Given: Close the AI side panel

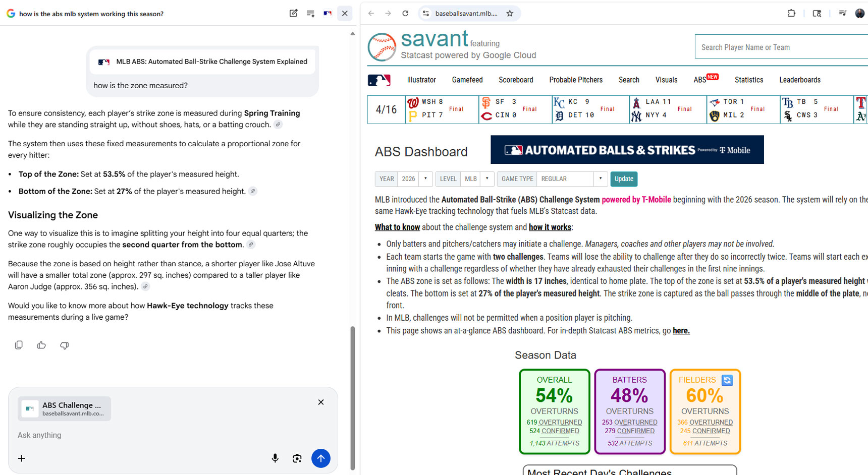Looking at the screenshot, I should coord(345,14).
